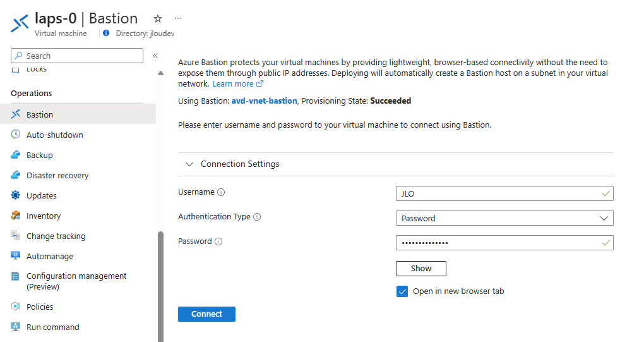Click the Operations section heading
The height and width of the screenshot is (342, 644).
(31, 94)
